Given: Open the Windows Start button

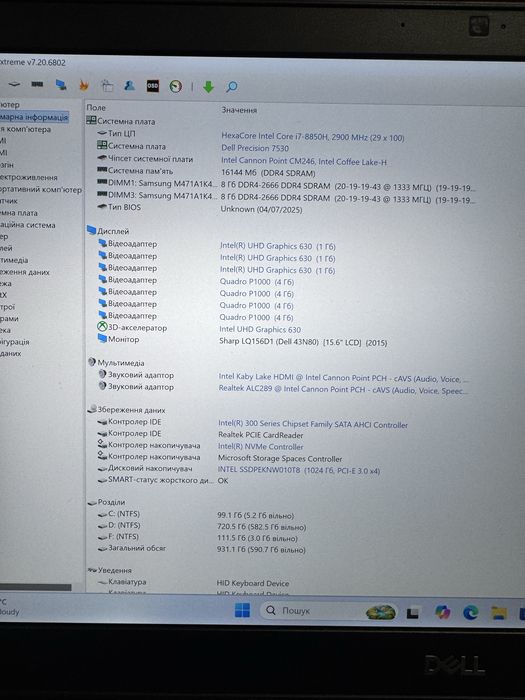Looking at the screenshot, I should [x=242, y=610].
